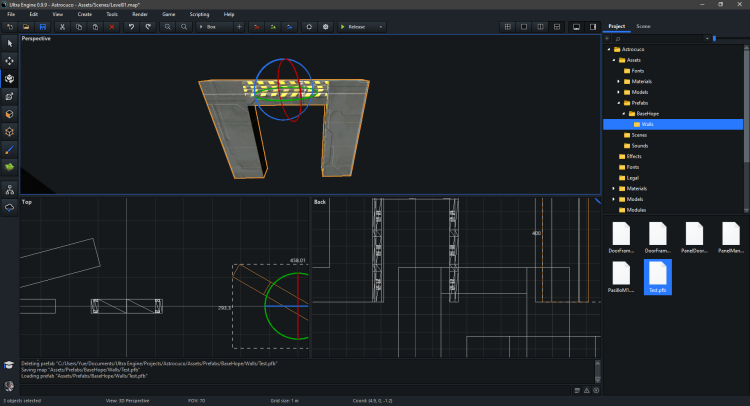The image size is (750, 406).
Task: Select the Test.pfb file thumbnail
Action: (x=657, y=275)
